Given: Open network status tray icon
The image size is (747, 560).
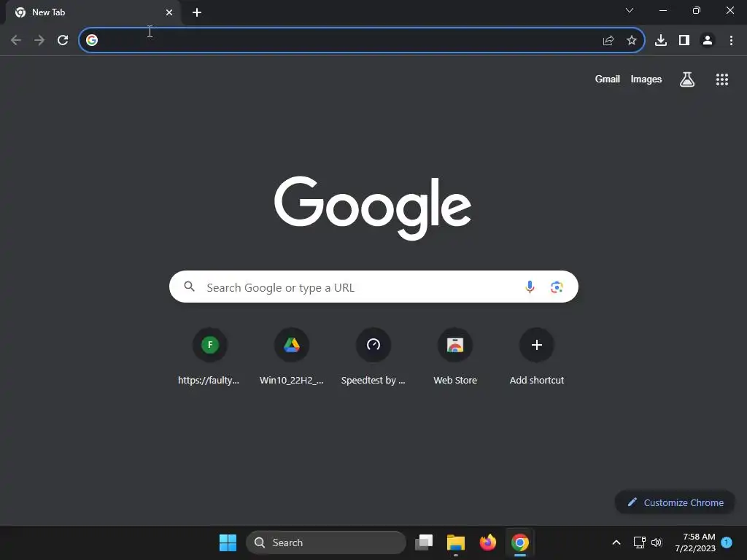Looking at the screenshot, I should coord(639,542).
